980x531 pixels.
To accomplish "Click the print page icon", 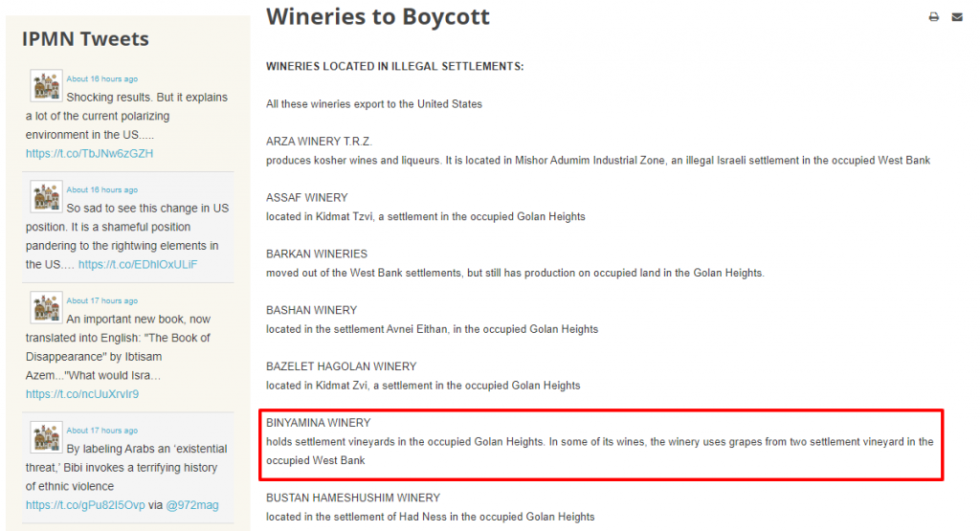I will click(x=934, y=17).
